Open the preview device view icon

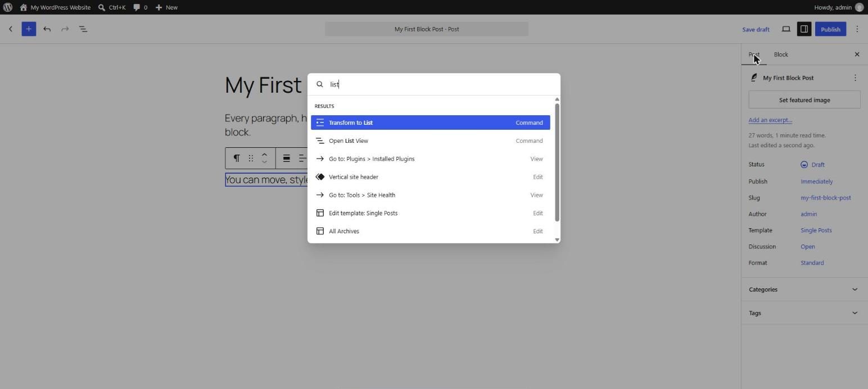tap(786, 29)
